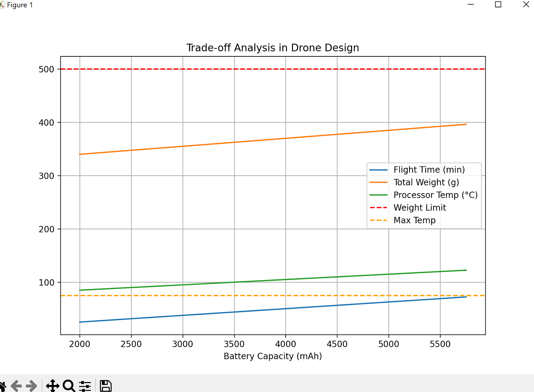Activate the Zoom to rectangle magnifier
Image resolution: width=534 pixels, height=392 pixels.
[69, 386]
